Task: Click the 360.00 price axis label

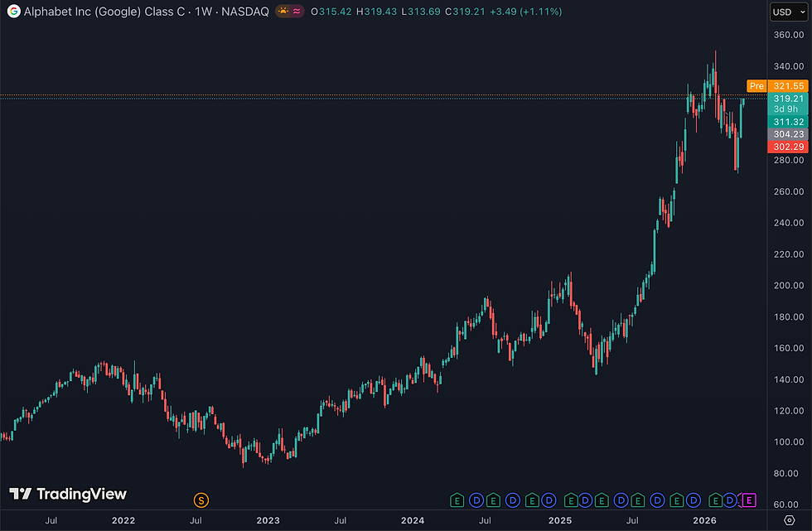Action: (788, 35)
